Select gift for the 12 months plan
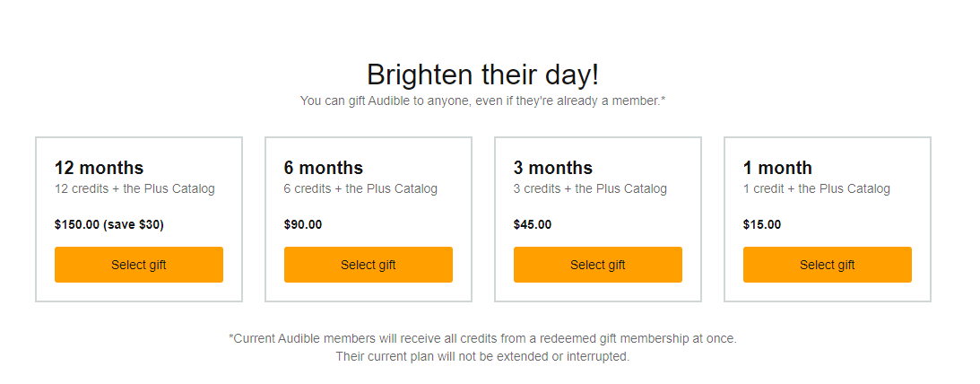 click(139, 265)
